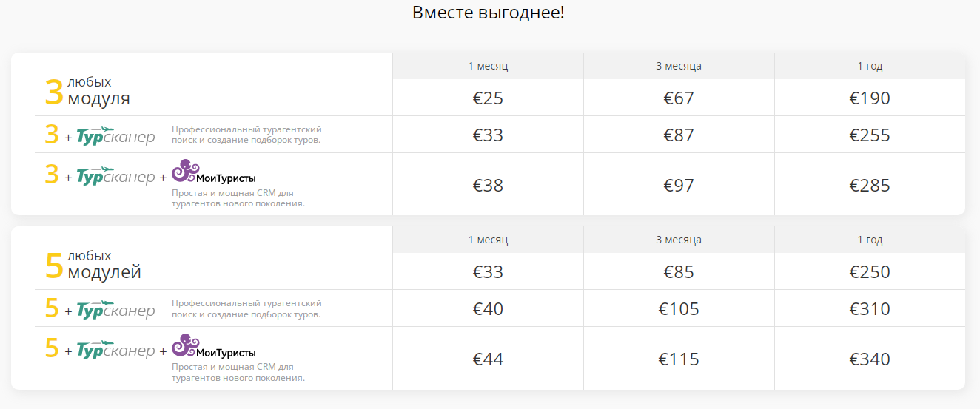This screenshot has height=409, width=980.
Task: Select the €44 monthly price
Action: pos(488,359)
